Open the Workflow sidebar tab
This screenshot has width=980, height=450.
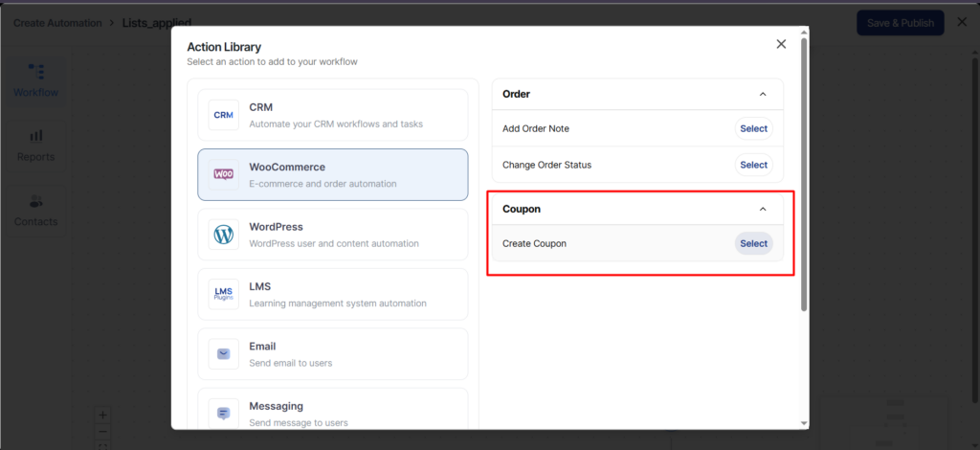click(x=35, y=80)
